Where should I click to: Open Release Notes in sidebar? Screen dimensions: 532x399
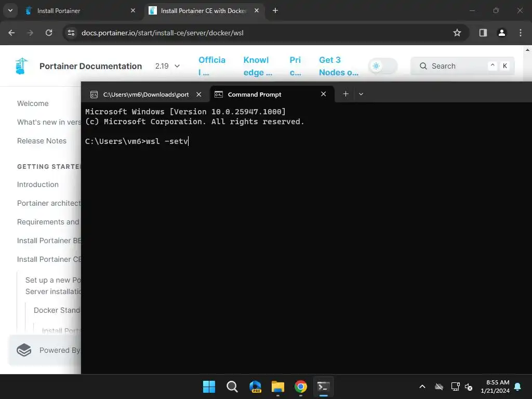pyautogui.click(x=42, y=141)
